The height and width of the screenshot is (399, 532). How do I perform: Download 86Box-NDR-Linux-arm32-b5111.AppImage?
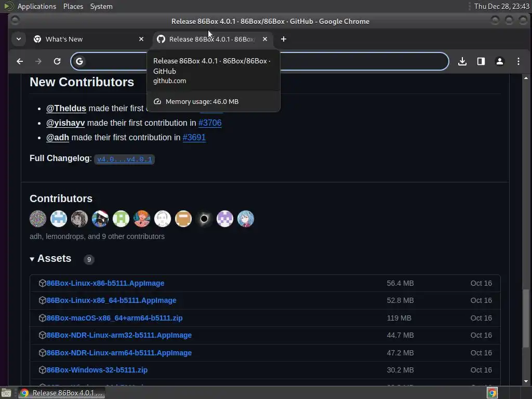119,335
